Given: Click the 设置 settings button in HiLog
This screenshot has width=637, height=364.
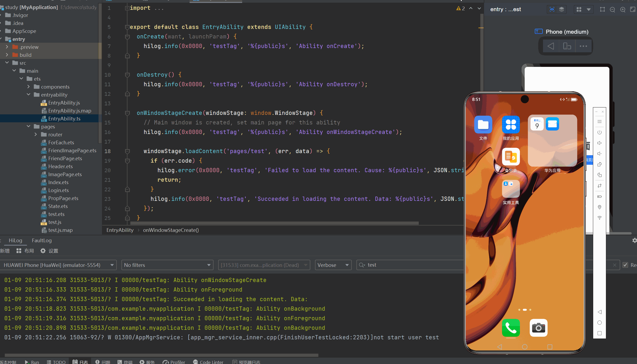Looking at the screenshot, I should [x=49, y=251].
